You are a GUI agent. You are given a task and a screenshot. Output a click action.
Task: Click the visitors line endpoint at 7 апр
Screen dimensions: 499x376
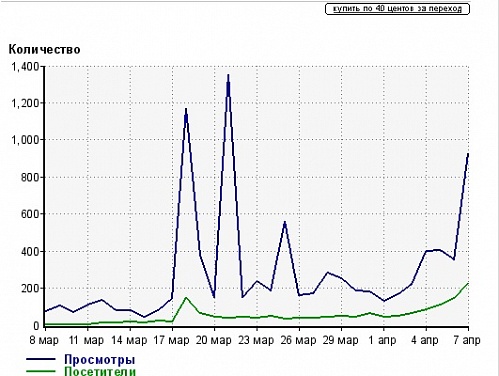[468, 284]
